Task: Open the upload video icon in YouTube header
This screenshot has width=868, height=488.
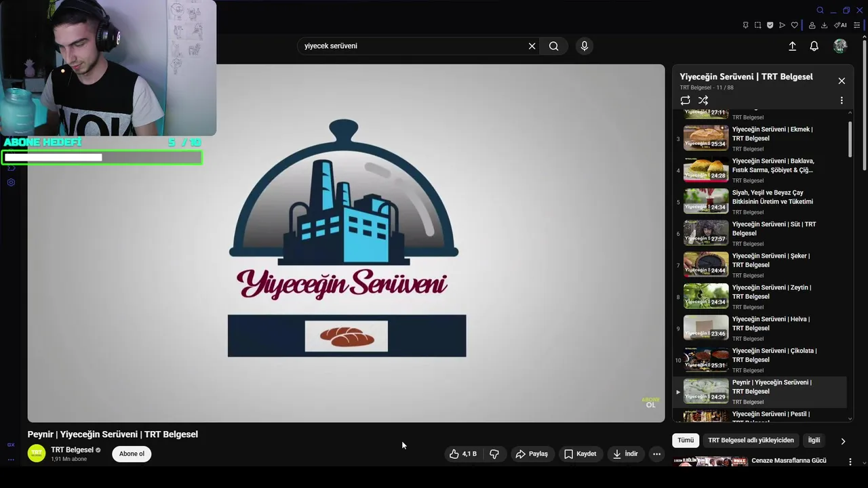Action: point(792,46)
